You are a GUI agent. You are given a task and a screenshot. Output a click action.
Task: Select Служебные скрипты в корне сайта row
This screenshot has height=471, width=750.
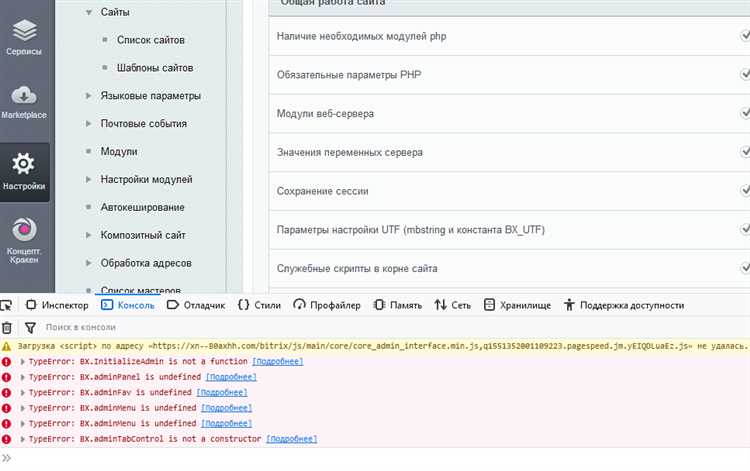[x=509, y=269]
